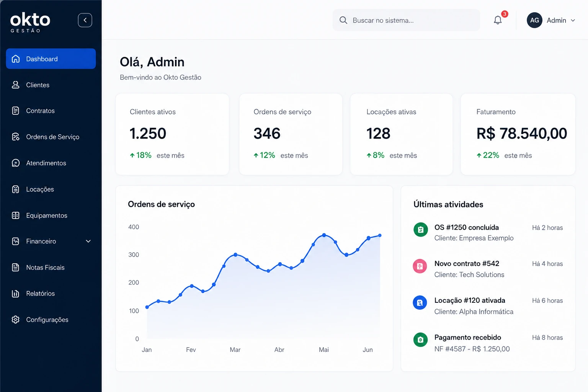This screenshot has width=588, height=392.
Task: Click the green Pagamento recebido icon
Action: click(x=420, y=340)
